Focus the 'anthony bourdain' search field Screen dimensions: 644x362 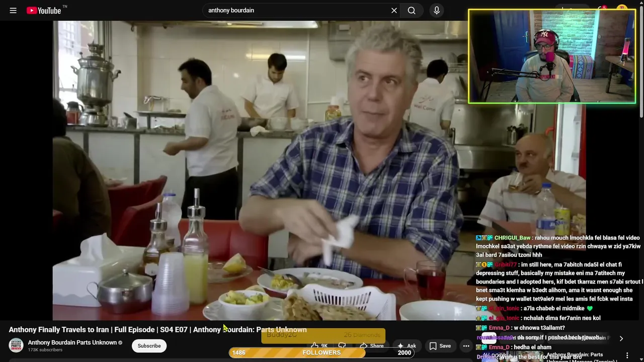(296, 11)
